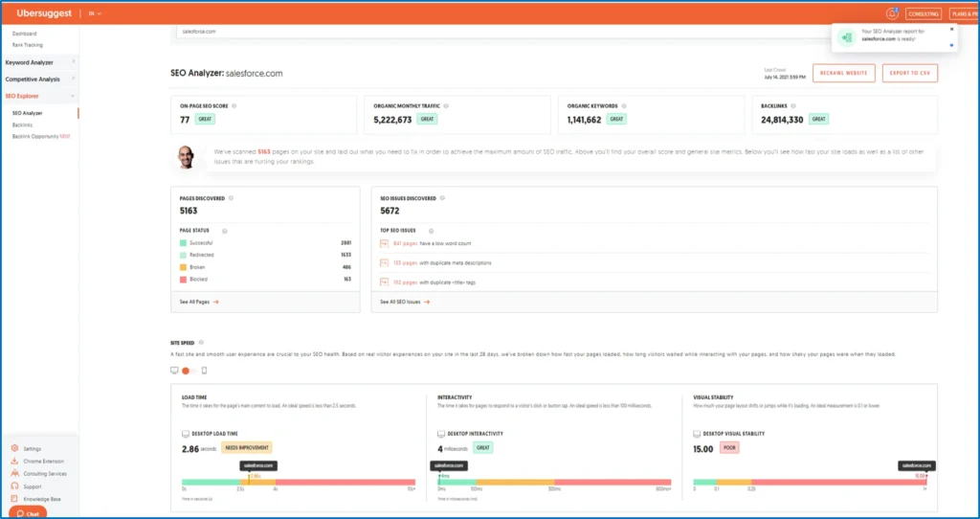Select the desktop monitor icon under Site Speed
The image size is (980, 519).
coord(174,371)
